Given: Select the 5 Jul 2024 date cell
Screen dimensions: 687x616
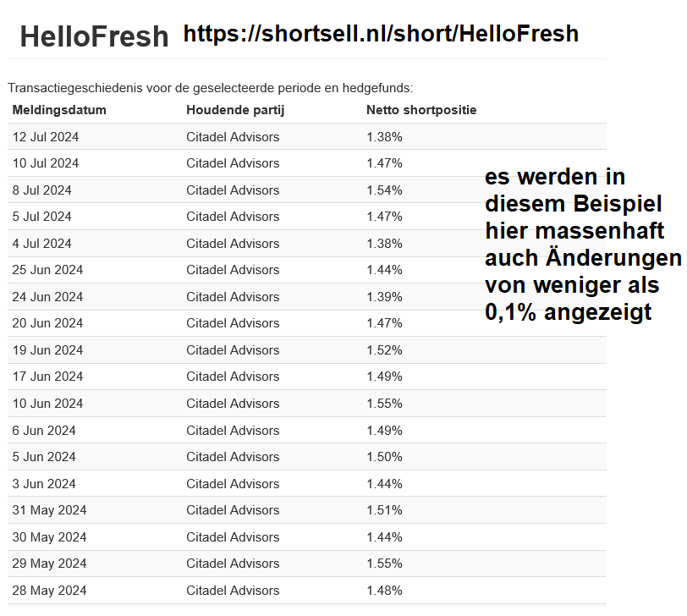Looking at the screenshot, I should (42, 217).
